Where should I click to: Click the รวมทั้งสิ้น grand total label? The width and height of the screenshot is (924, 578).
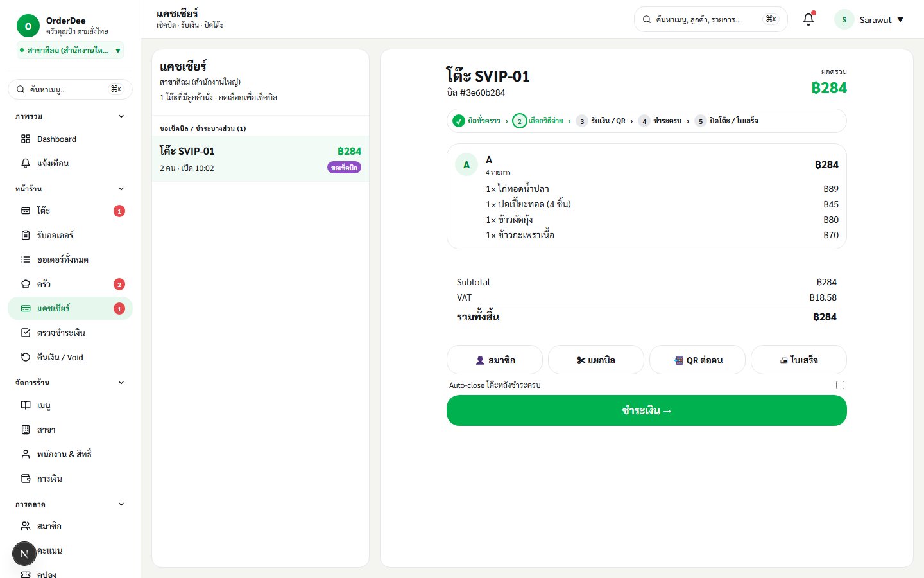(x=478, y=317)
